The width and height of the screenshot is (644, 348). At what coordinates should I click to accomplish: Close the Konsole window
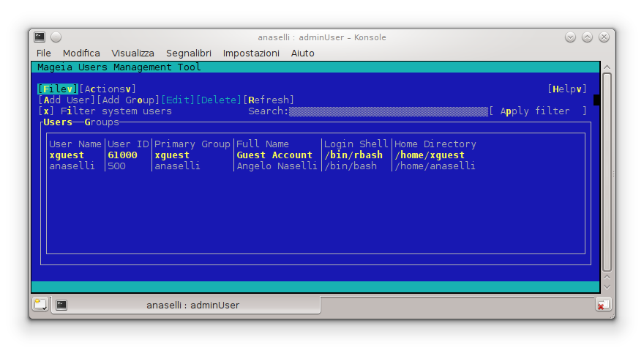point(604,37)
